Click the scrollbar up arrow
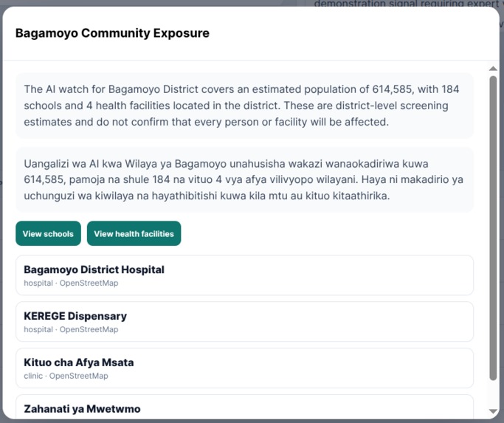This screenshot has width=504, height=423. pyautogui.click(x=493, y=69)
